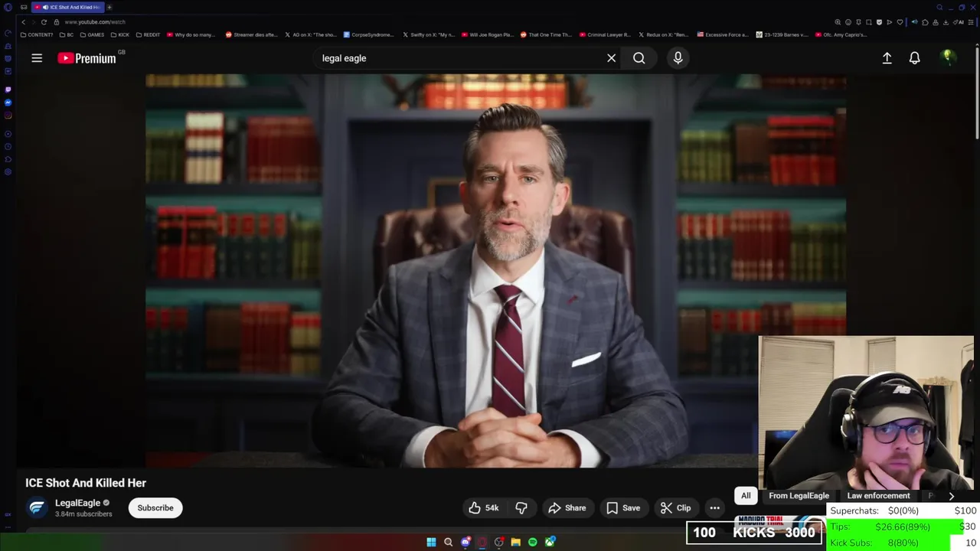The image size is (980, 551).
Task: Open the easy setup menu icon in the toolbar
Action: click(971, 22)
